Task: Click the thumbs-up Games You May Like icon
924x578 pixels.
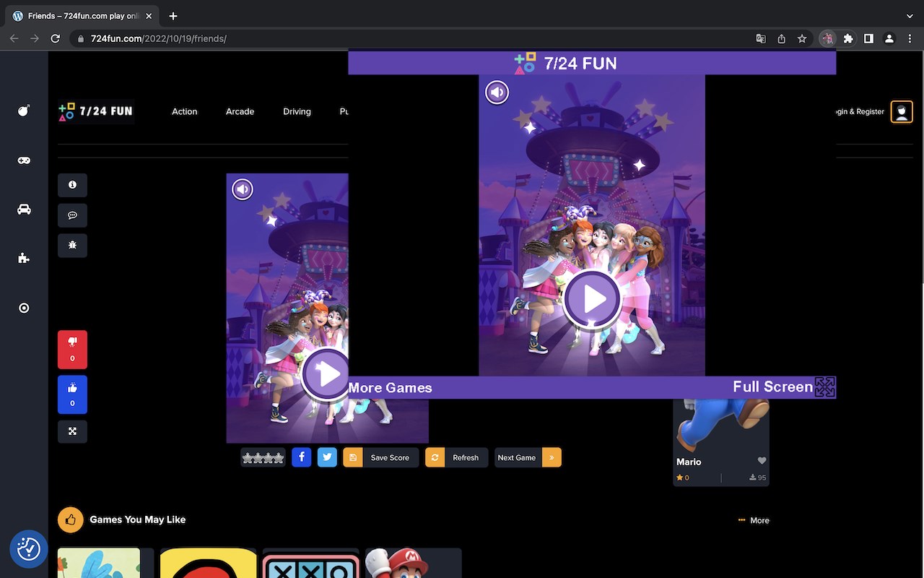Action: [71, 519]
